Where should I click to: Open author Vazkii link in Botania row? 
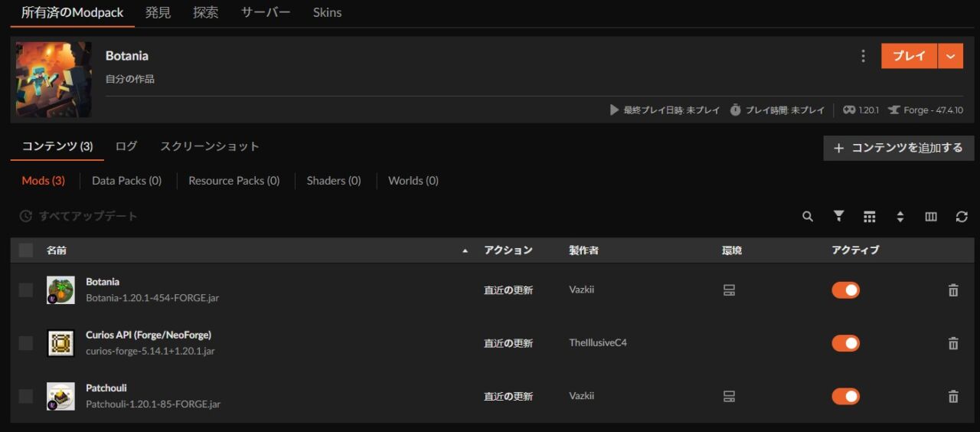click(582, 290)
